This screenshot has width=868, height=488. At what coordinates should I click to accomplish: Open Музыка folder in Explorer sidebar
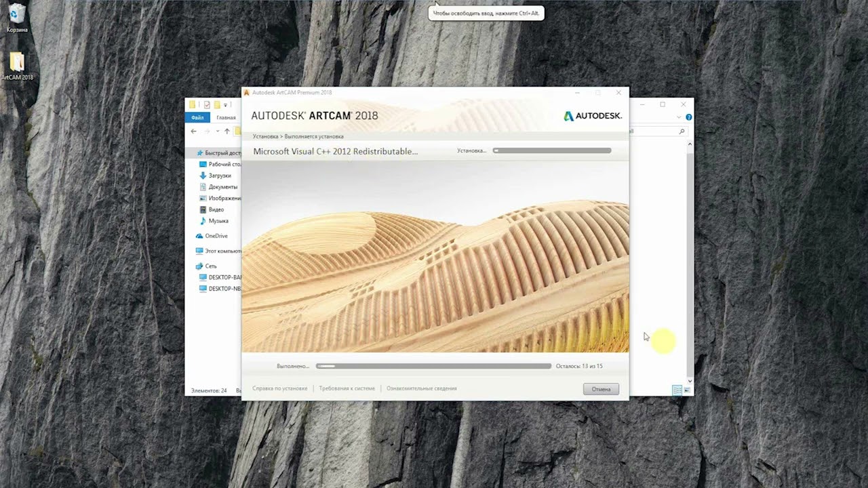(214, 221)
